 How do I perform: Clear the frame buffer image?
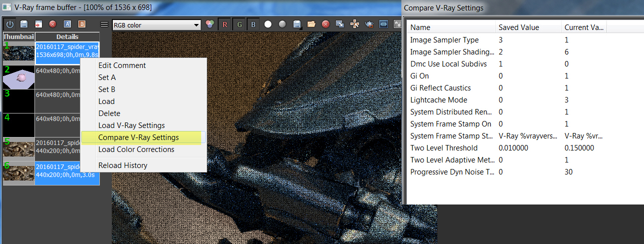coord(325,24)
